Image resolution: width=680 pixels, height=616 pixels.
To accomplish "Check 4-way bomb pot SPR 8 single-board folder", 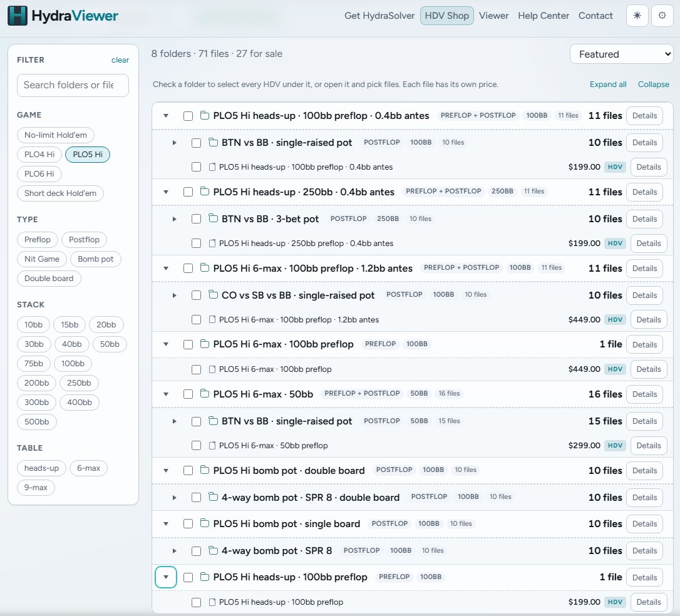I will (x=196, y=550).
